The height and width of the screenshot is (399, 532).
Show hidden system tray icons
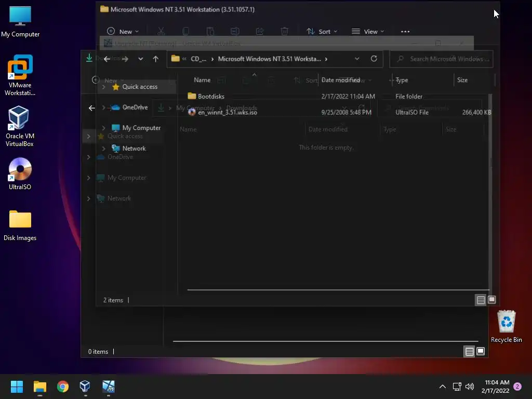pos(443,387)
